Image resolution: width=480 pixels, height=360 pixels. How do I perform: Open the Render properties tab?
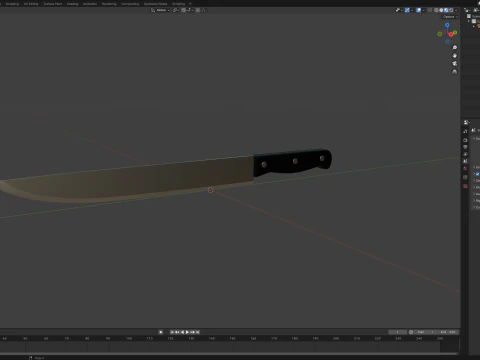point(465,140)
